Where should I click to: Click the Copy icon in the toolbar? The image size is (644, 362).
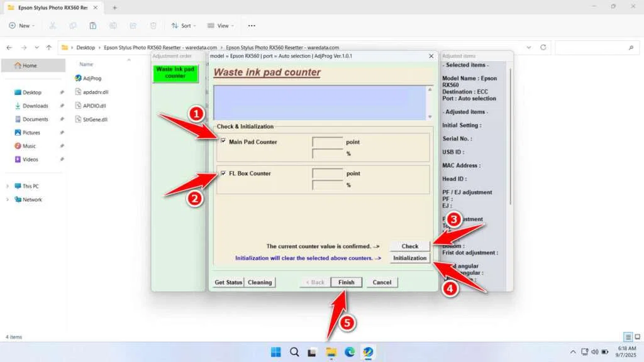[74, 26]
